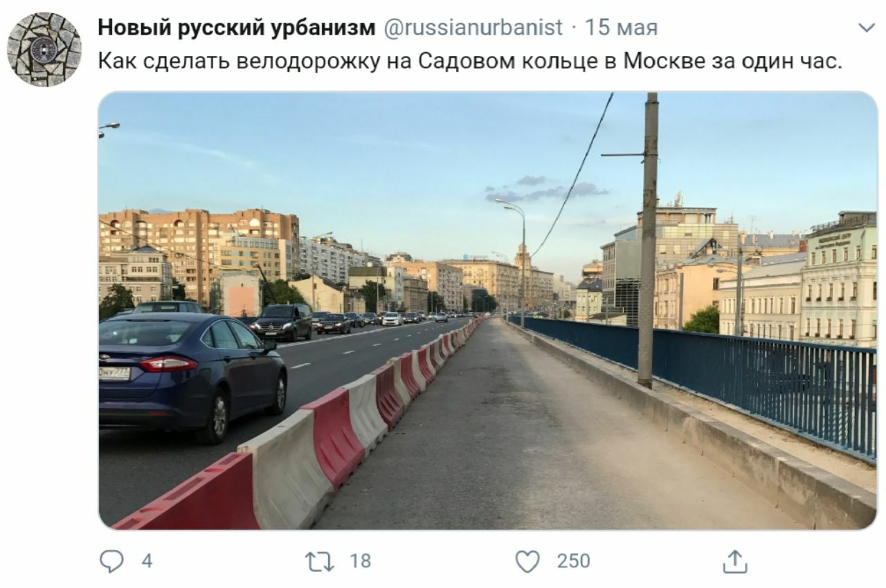The image size is (886, 588).
Task: Open the tweet's 15 мая timestamp
Action: [621, 28]
